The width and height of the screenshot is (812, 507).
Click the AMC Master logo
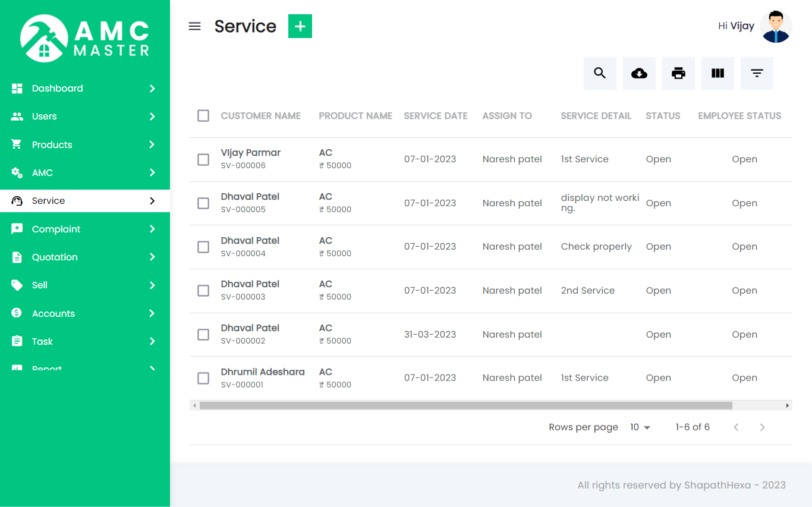tap(85, 39)
